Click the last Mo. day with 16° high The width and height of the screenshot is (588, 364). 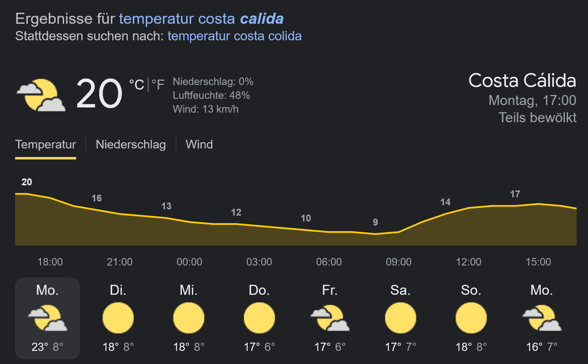click(x=541, y=318)
